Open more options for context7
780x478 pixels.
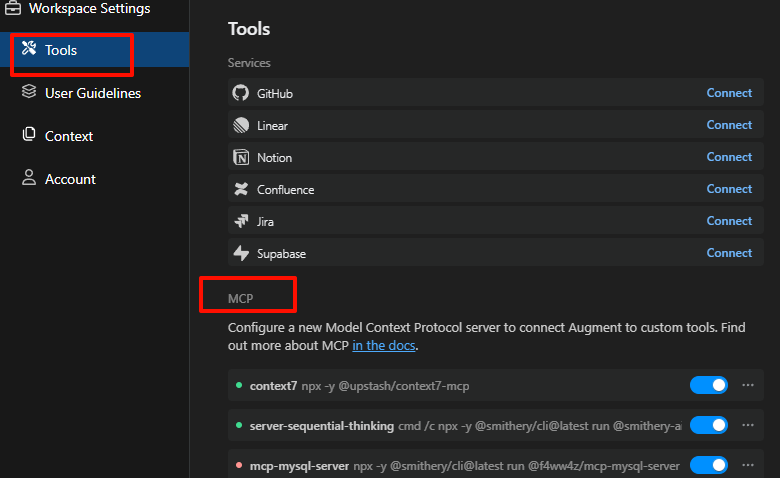[x=748, y=385]
